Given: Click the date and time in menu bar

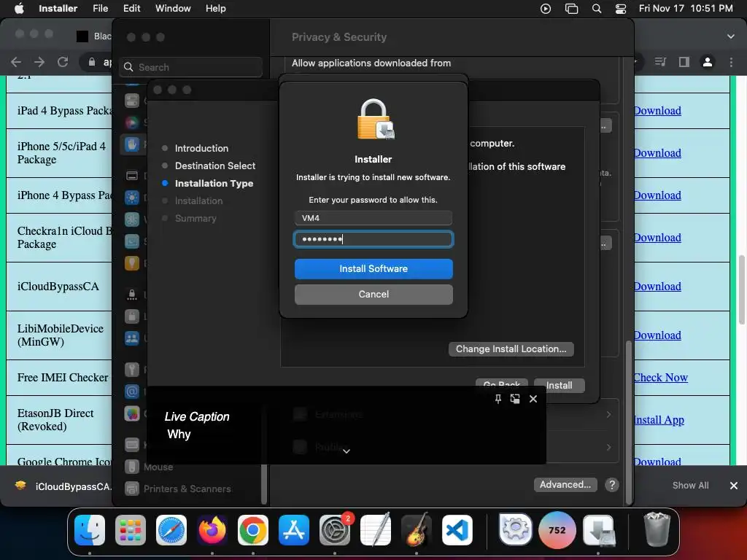Looking at the screenshot, I should tap(686, 9).
